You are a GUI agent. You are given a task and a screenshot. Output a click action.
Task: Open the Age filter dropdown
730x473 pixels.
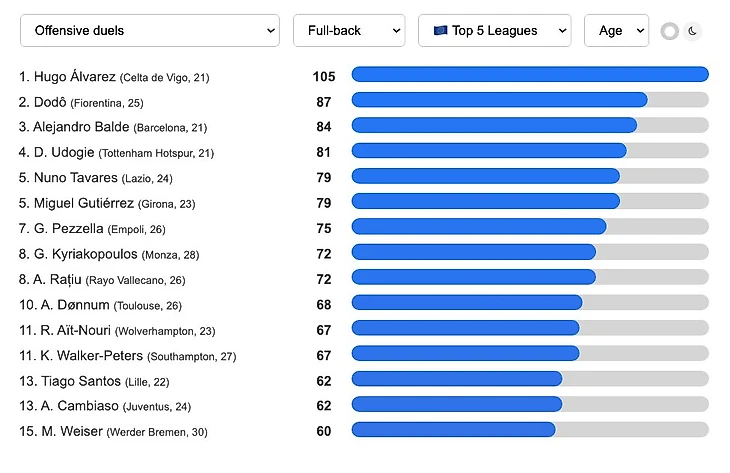coord(616,31)
